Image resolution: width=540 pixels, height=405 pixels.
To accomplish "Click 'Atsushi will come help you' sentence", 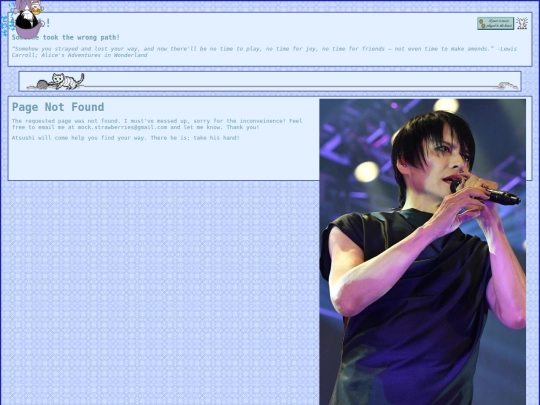I will point(126,138).
